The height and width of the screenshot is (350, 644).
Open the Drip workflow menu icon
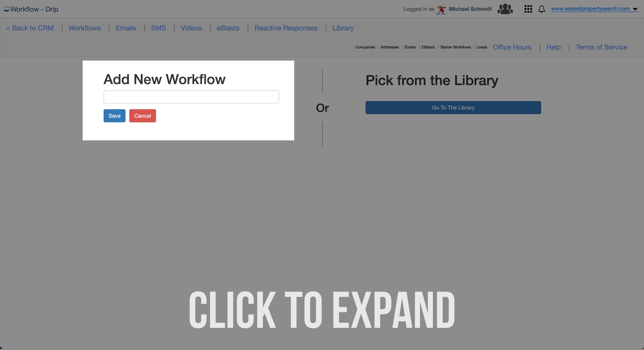(6, 9)
